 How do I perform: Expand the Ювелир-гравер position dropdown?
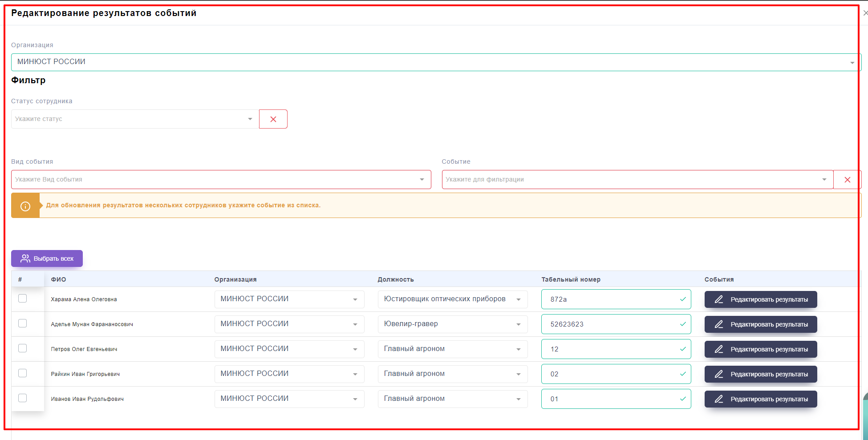452,324
